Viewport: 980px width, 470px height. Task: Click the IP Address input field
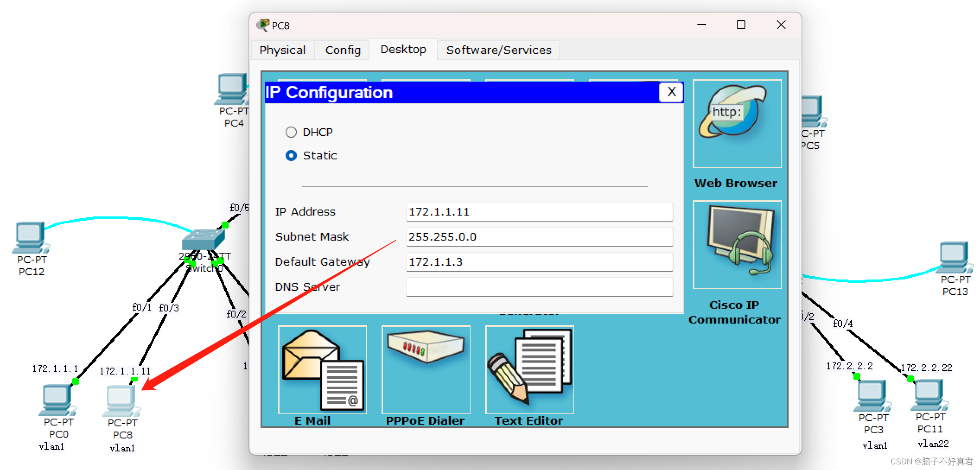point(539,212)
